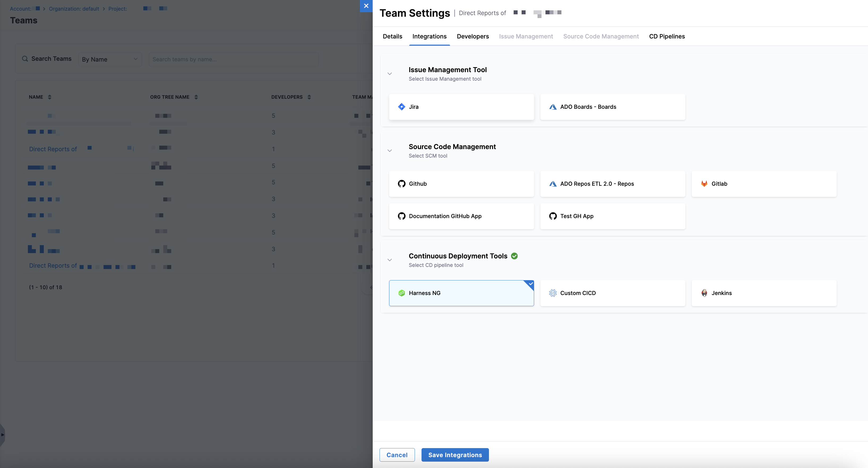This screenshot has height=468, width=868.
Task: Click the search teams by name field
Action: tap(233, 59)
